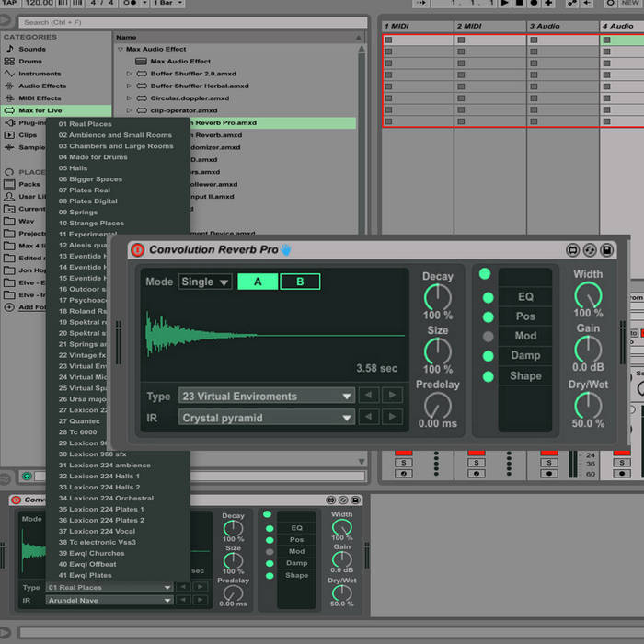The height and width of the screenshot is (644, 644).
Task: Click the Dry/Wet knob in large panel
Action: (588, 405)
